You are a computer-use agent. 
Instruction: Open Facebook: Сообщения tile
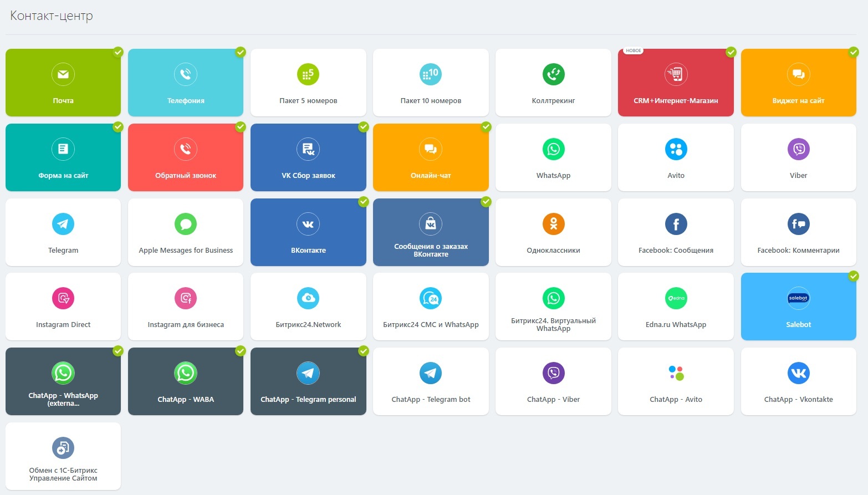[x=676, y=232]
